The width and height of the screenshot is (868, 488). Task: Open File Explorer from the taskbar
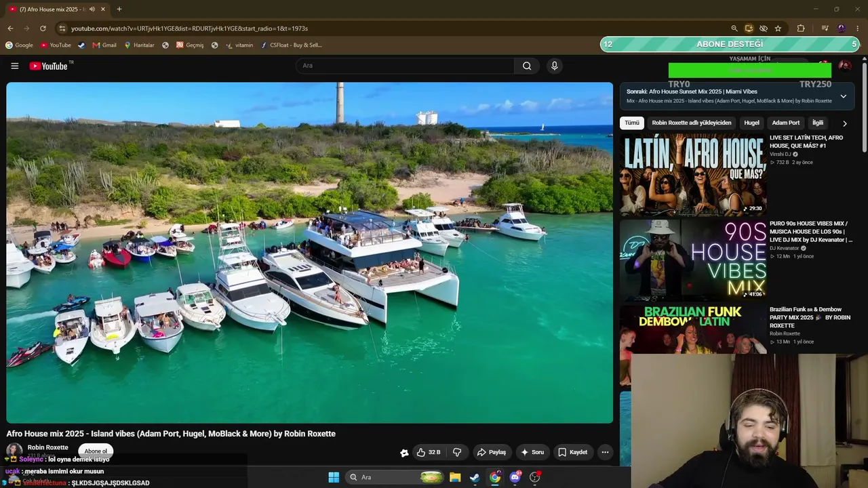455,477
